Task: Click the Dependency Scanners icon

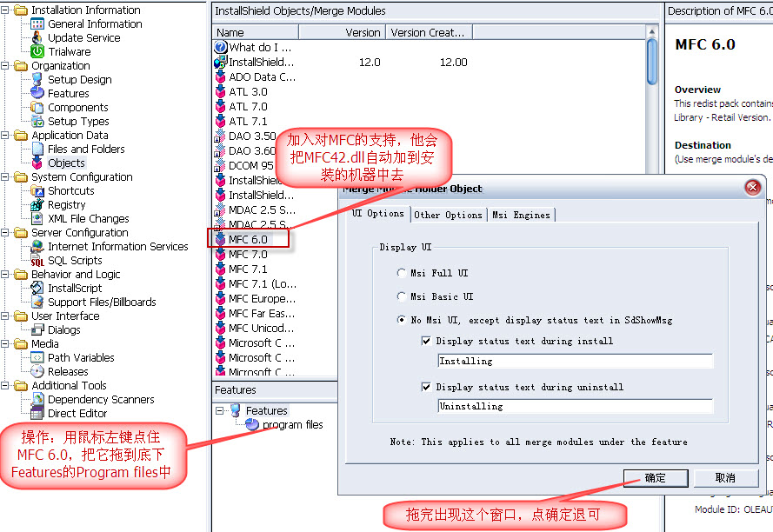Action: pos(37,399)
